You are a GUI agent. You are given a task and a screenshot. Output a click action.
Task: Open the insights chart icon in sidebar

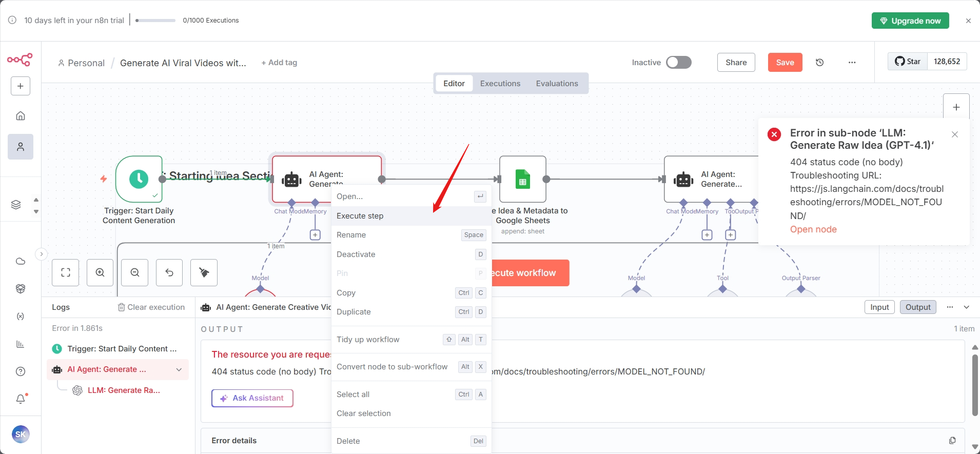[x=21, y=344]
